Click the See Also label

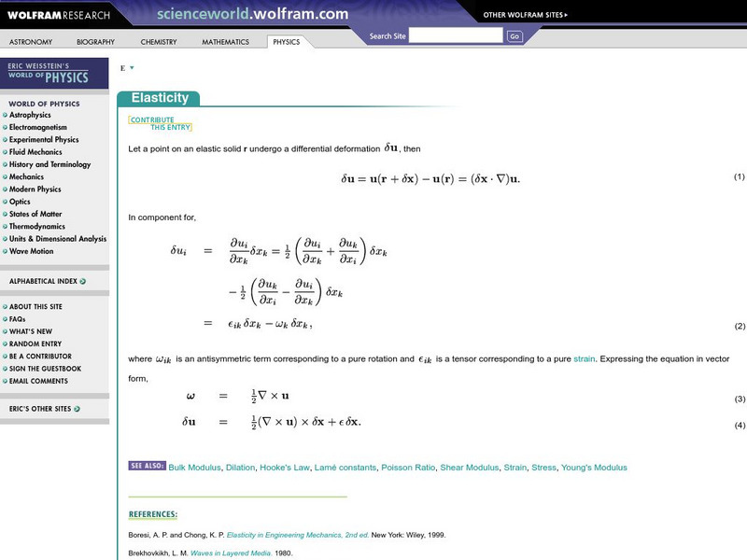(x=148, y=466)
